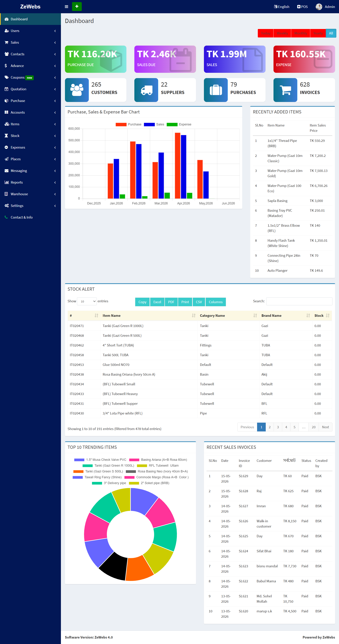Click the invoices shopping cart icon tile

pos(285,90)
